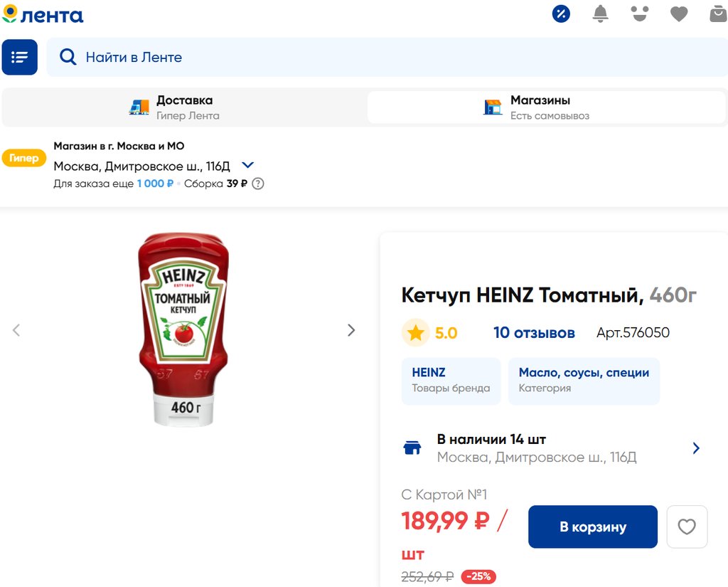Click the search magnifier icon

pos(68,57)
